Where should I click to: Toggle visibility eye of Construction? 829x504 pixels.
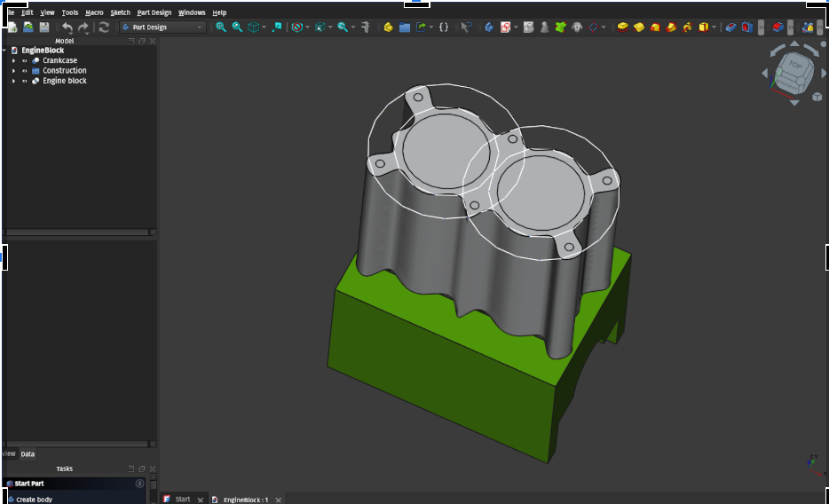point(25,71)
